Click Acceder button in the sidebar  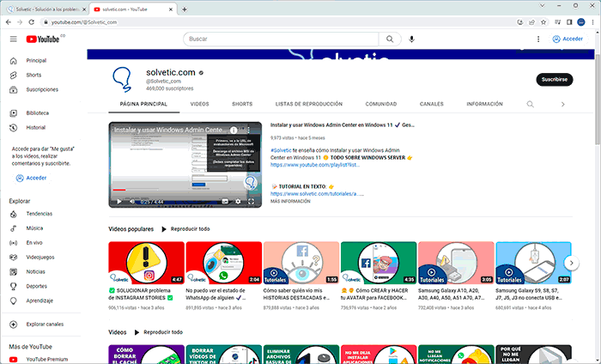(31, 179)
